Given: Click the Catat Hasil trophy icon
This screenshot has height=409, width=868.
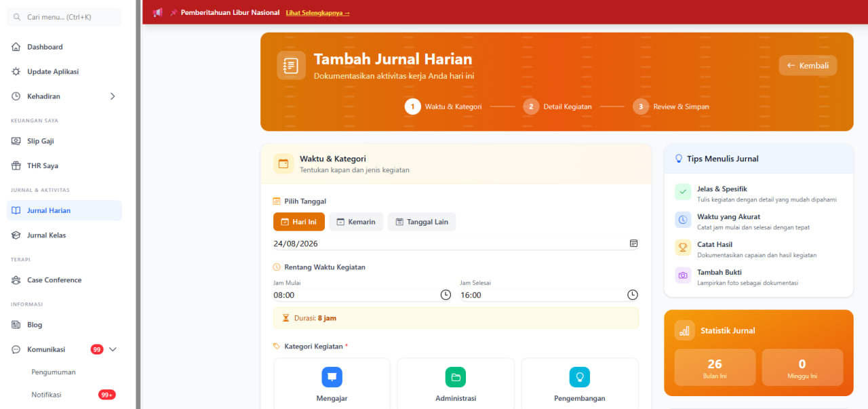Looking at the screenshot, I should tap(683, 248).
